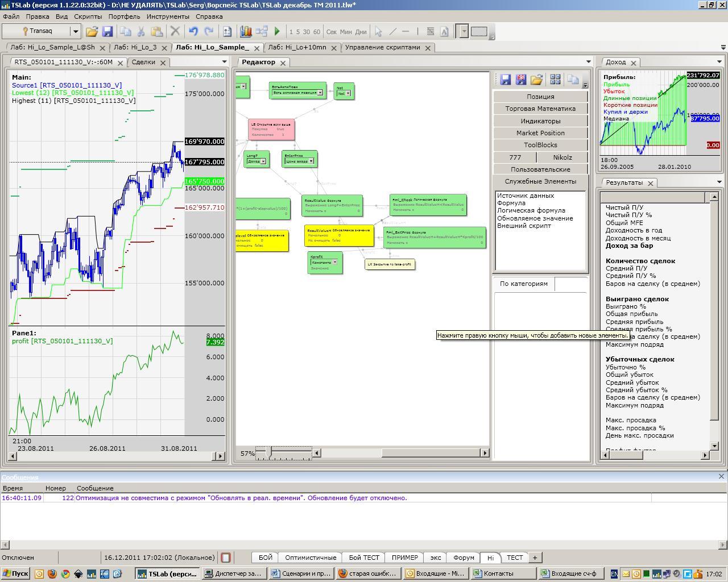Open script using editor panel folder icon

pos(536,80)
